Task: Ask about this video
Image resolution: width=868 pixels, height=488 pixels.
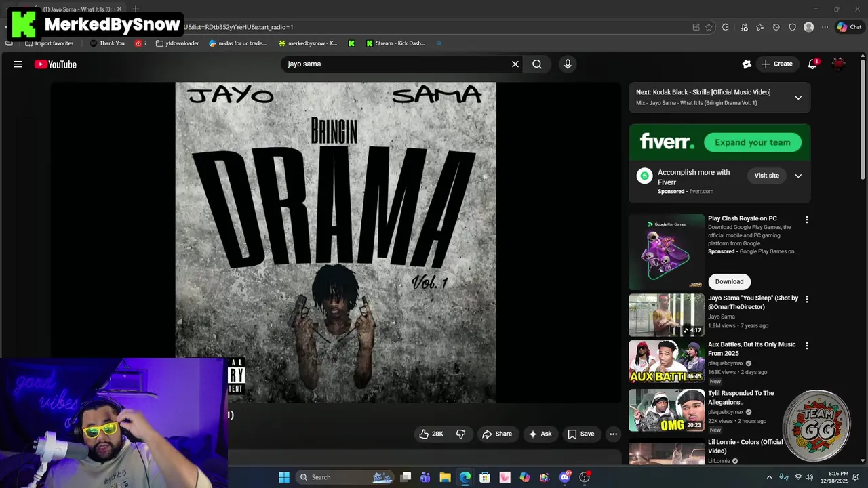Action: 540,434
